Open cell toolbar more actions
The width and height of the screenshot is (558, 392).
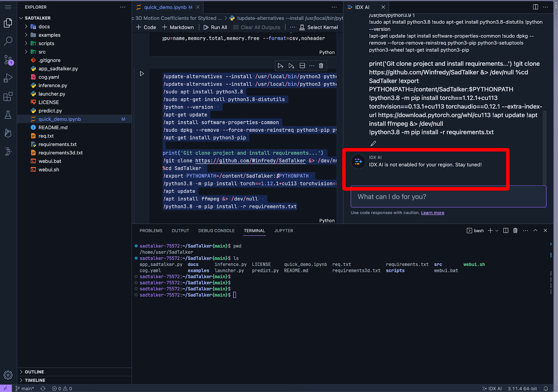(311, 66)
